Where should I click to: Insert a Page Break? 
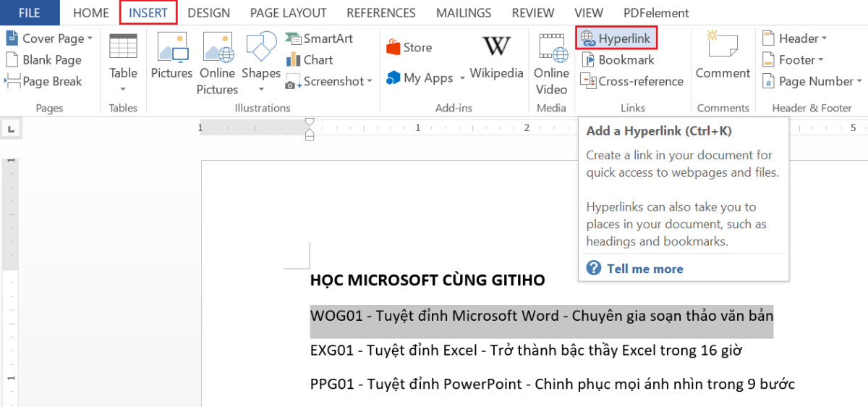pyautogui.click(x=43, y=81)
